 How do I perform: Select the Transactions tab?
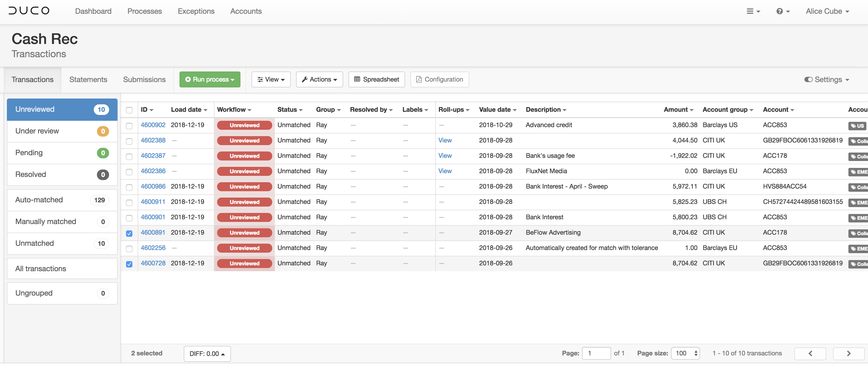pos(33,79)
